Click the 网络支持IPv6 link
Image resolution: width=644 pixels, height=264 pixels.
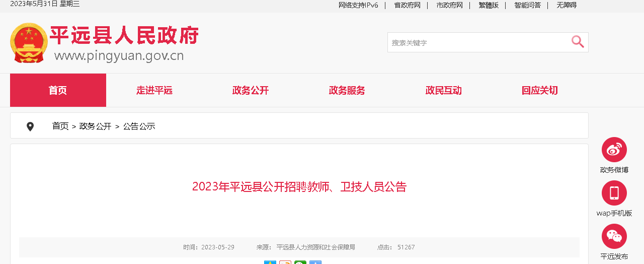point(358,5)
